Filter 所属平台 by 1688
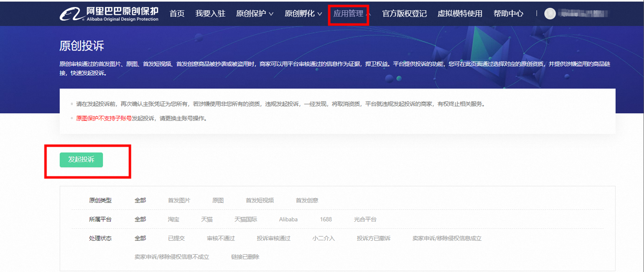Image resolution: width=644 pixels, height=272 pixels. pos(326,219)
